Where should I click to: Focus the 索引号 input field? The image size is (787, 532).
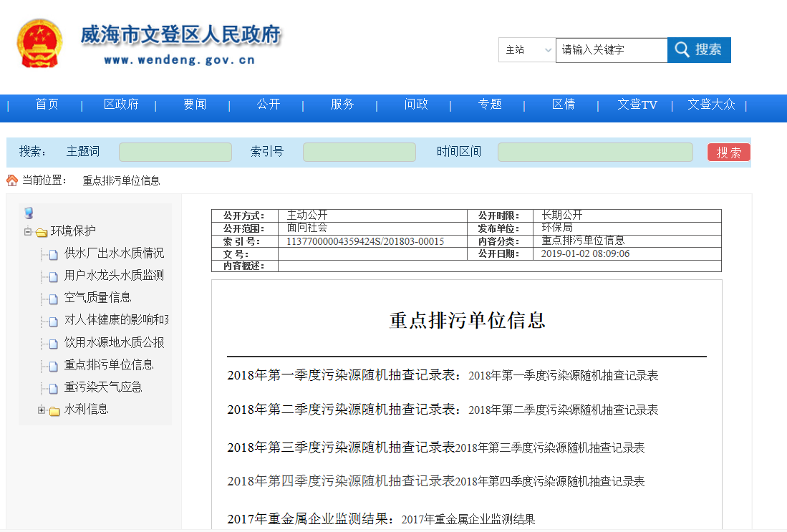[359, 152]
